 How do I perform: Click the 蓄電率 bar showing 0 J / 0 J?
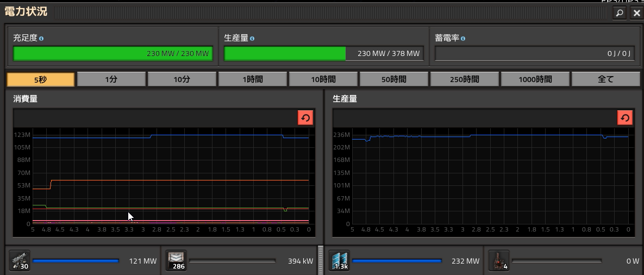click(x=535, y=53)
